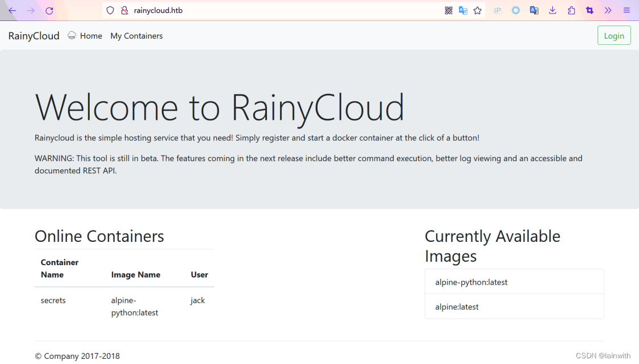Go to the Home nav item
Image resolution: width=639 pixels, height=364 pixels.
[91, 36]
